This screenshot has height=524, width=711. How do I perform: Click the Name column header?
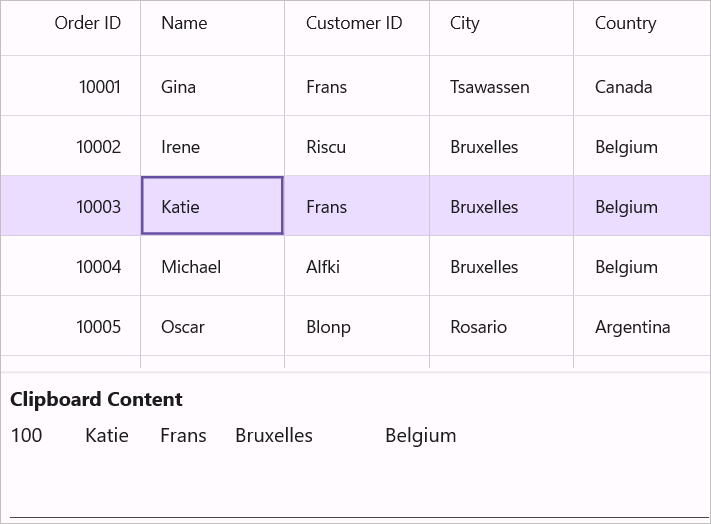tap(184, 23)
